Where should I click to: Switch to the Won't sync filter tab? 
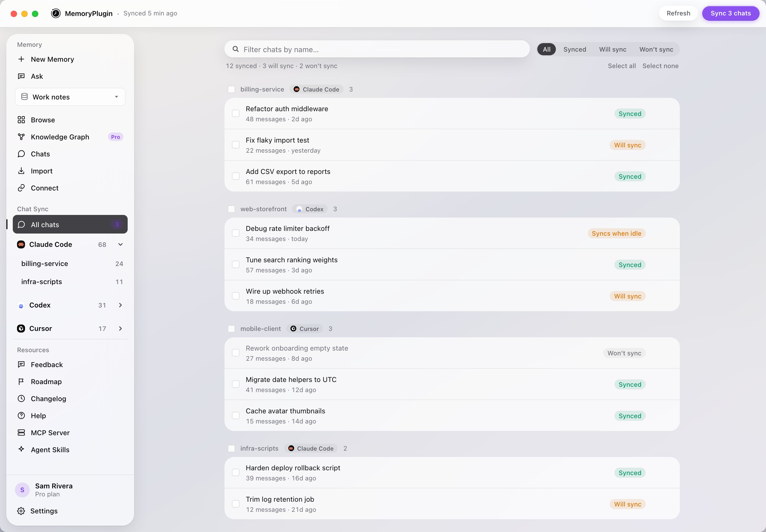[x=656, y=49]
